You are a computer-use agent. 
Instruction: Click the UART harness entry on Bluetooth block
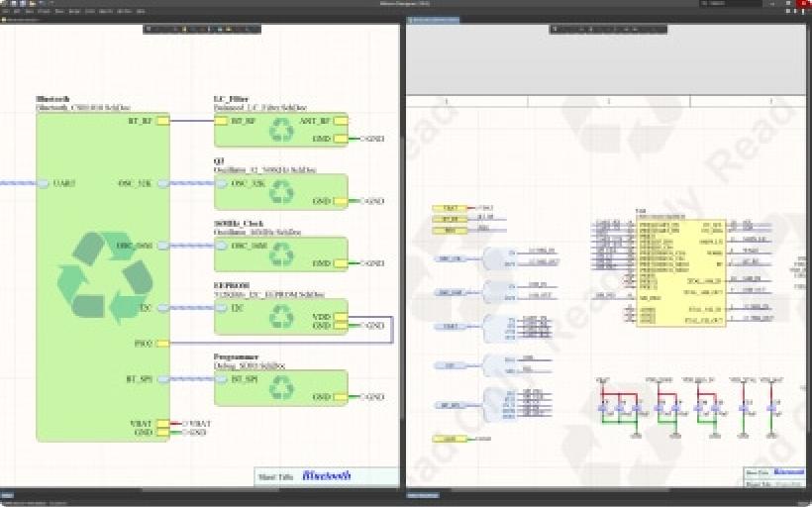click(x=44, y=183)
